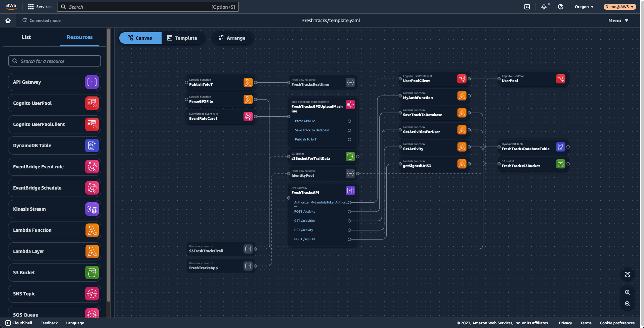The image size is (644, 328).
Task: Click the Kinesis Stream palette icon
Action: point(92,209)
